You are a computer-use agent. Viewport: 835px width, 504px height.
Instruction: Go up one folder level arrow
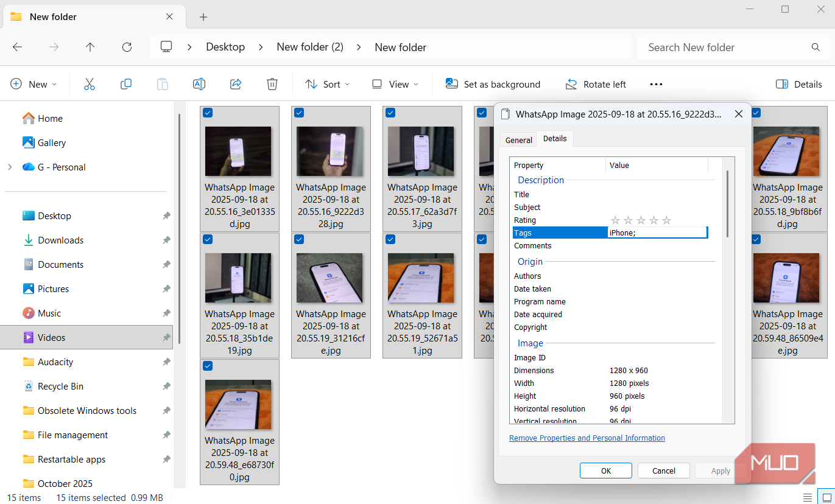pyautogui.click(x=90, y=47)
